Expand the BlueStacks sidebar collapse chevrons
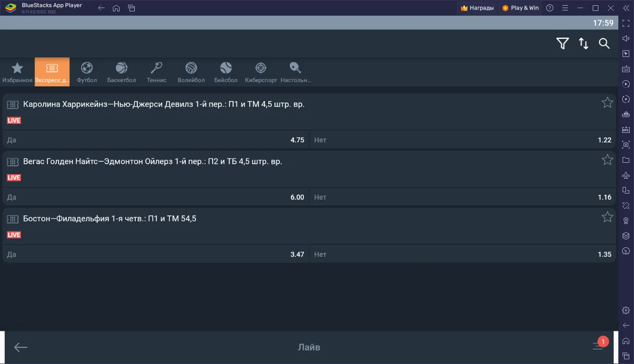Image resolution: width=634 pixels, height=364 pixels. 625,8
